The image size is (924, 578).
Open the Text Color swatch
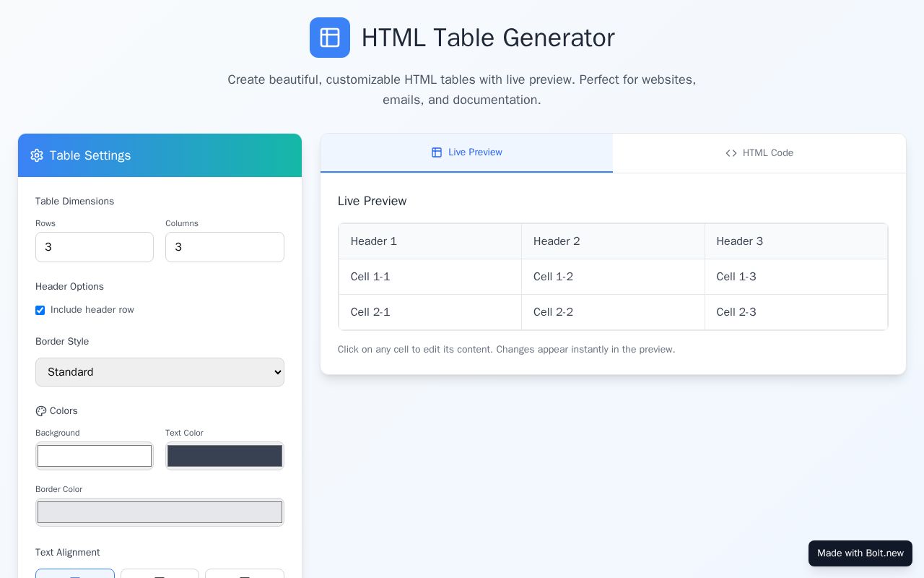[225, 456]
